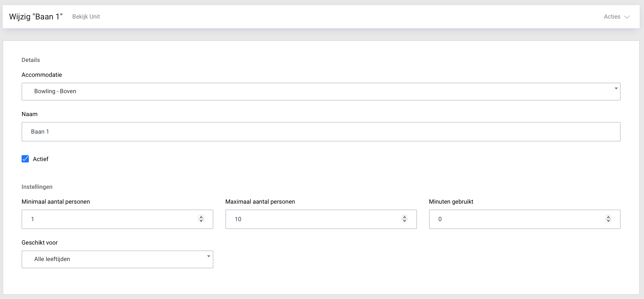Screen dimensions: 644x299
Task: Decrease minimum persons with down stepper arrow
Action: coord(201,221)
